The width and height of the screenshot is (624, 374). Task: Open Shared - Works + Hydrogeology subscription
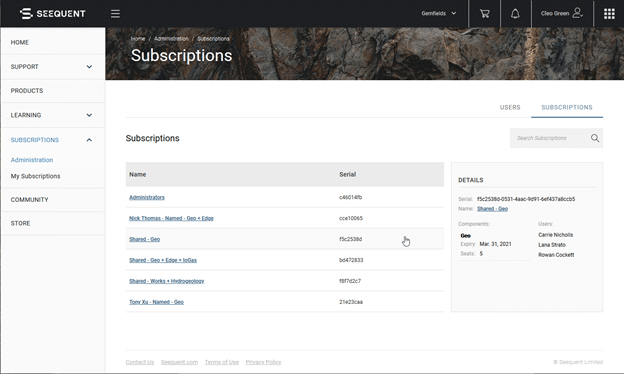tap(167, 281)
